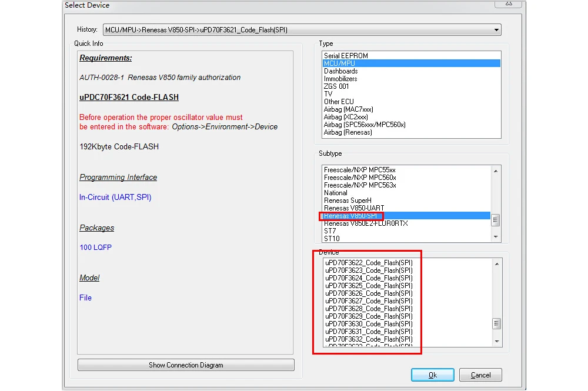The image size is (588, 391).
Task: Select device uPD70F3628_Code_Flash(SPI)
Action: 369,309
